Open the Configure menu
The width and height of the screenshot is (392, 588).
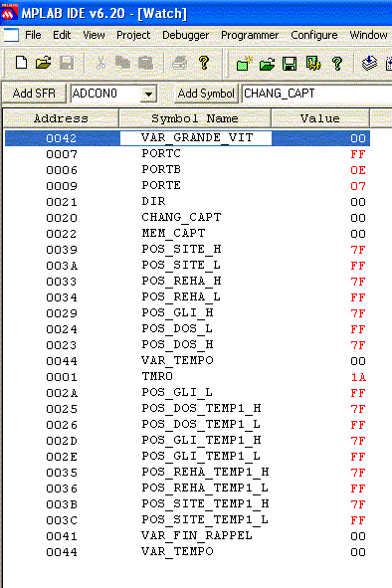(314, 35)
